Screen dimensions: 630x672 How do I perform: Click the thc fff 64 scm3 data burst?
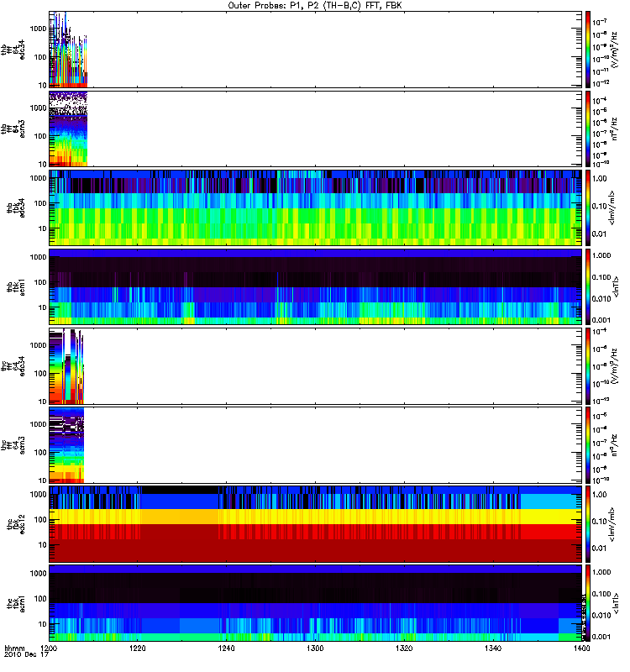66,445
